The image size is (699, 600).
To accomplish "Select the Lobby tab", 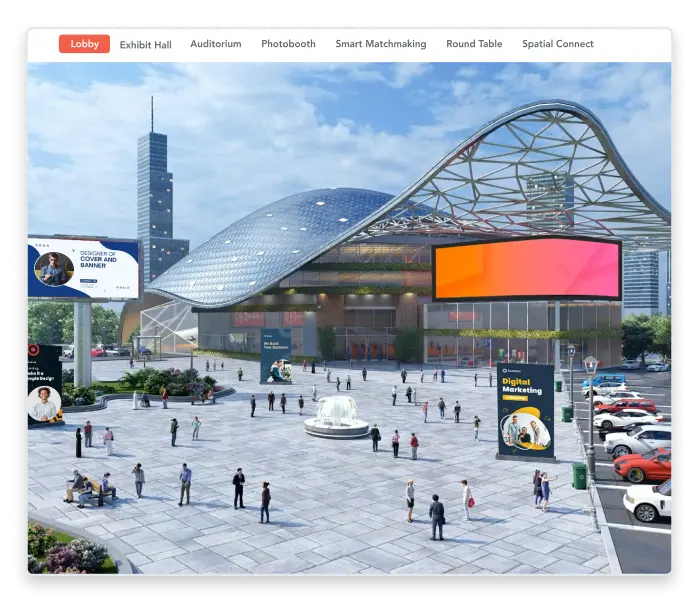I will point(84,44).
